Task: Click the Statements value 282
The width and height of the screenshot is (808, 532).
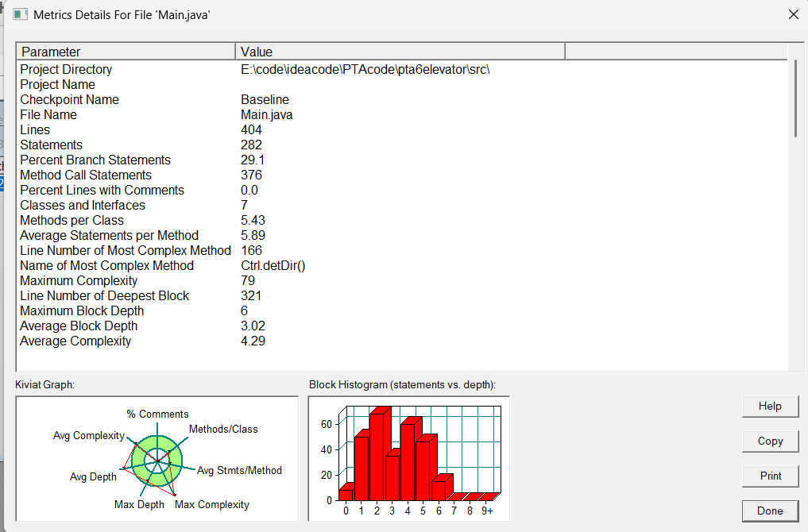Action: point(252,145)
